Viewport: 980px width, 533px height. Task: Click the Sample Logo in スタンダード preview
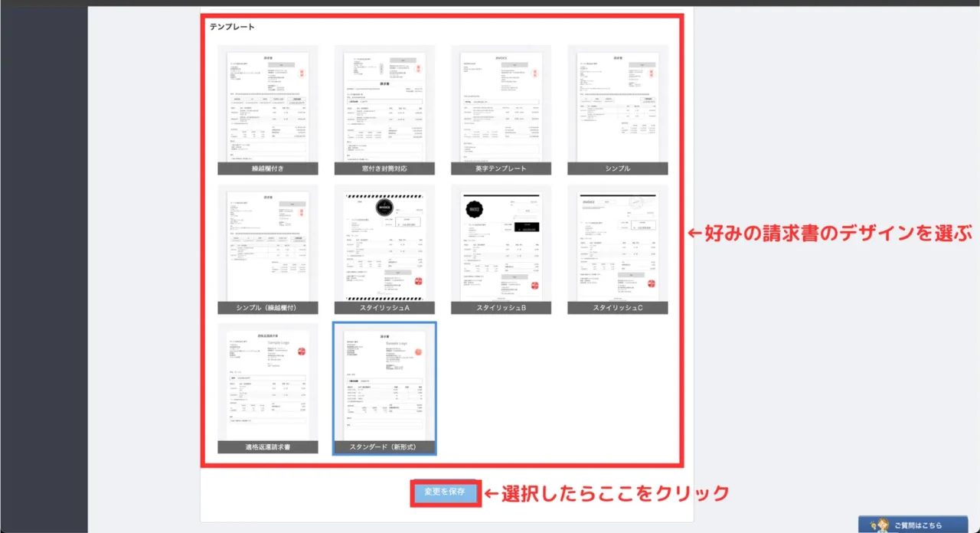pos(401,345)
